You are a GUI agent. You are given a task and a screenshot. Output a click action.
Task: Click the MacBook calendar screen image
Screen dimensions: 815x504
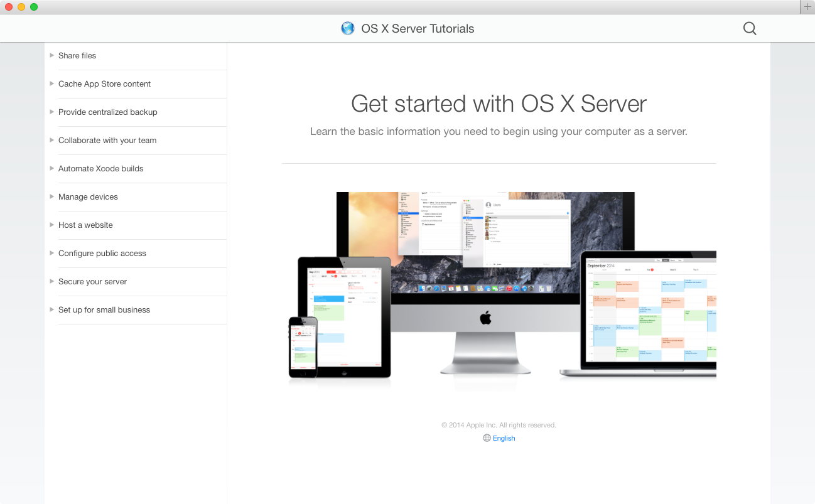click(650, 311)
